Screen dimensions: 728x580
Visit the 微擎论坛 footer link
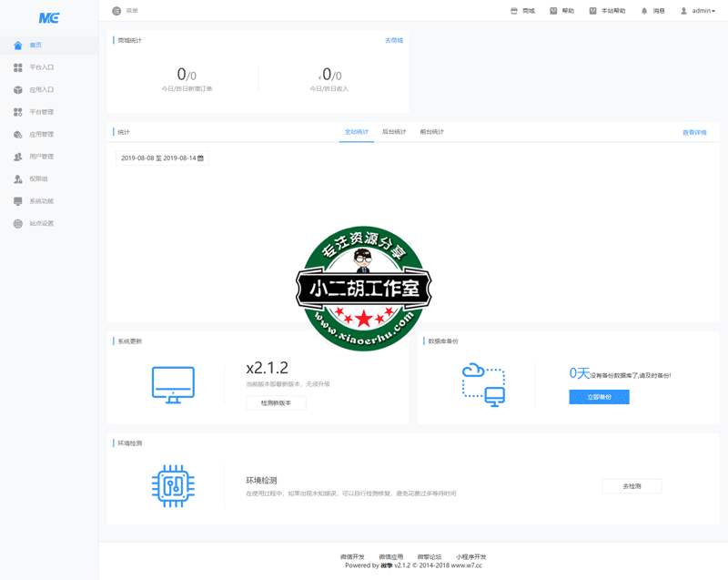click(430, 556)
